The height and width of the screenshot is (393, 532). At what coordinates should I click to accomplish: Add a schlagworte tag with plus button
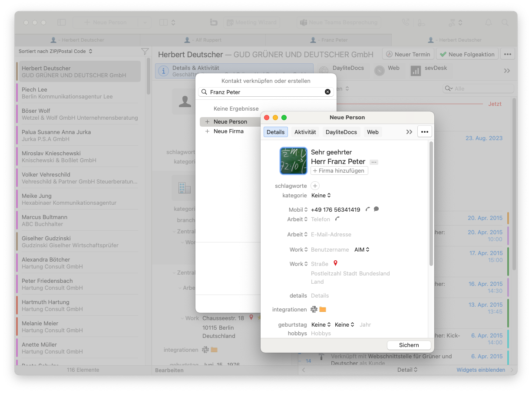pyautogui.click(x=315, y=186)
